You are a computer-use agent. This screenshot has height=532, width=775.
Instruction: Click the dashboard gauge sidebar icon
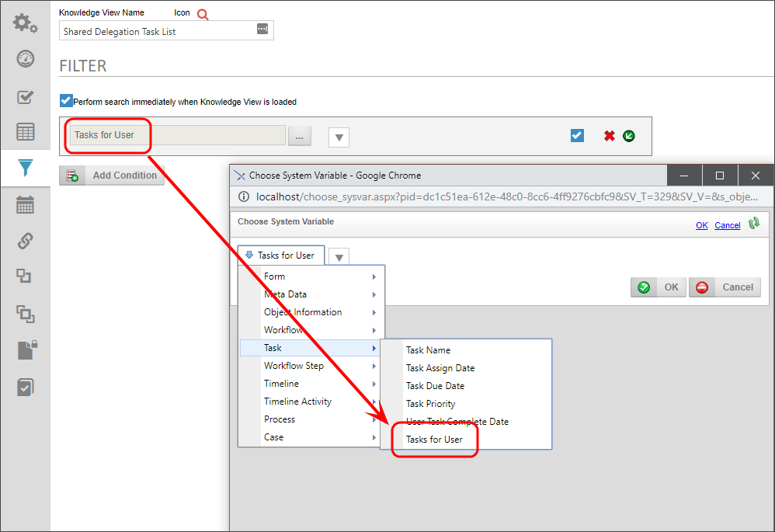coord(25,59)
